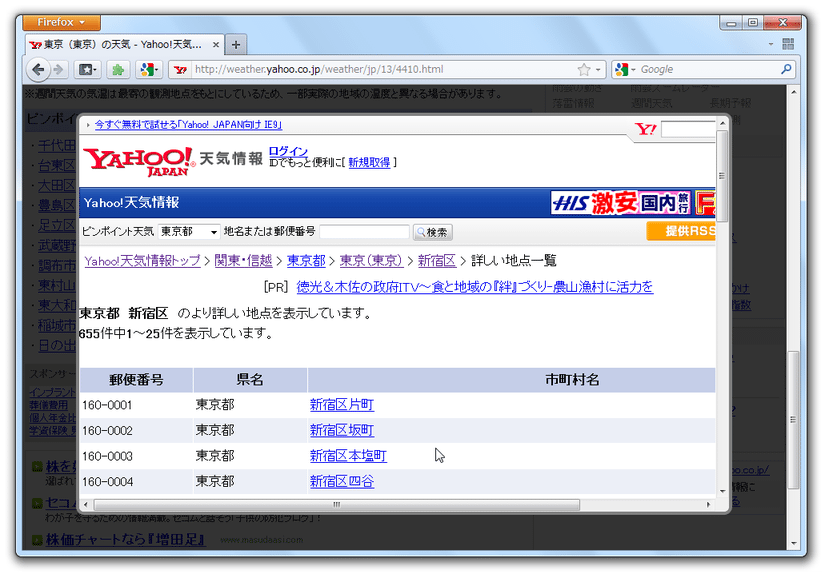Viewport: 825px width, 574px height.
Task: Open 新宿区 breadcrumb link
Action: [437, 261]
